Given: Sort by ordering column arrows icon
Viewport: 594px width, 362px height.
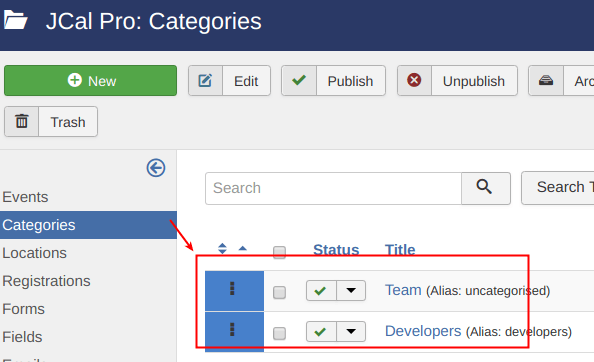Looking at the screenshot, I should tap(222, 248).
